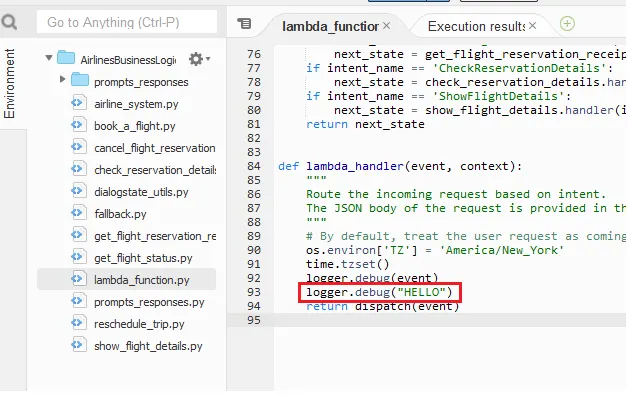Place cursor on def lambda_handler line
The image size is (628, 395).
(x=400, y=166)
